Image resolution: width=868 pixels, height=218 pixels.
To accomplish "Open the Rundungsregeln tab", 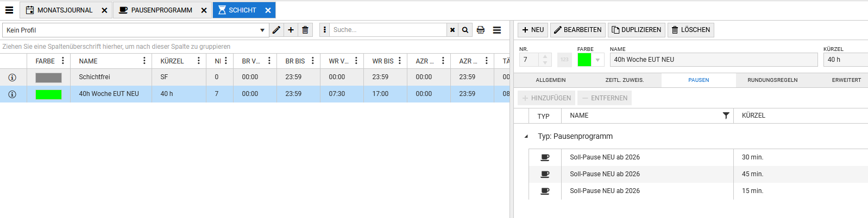I will tap(772, 80).
